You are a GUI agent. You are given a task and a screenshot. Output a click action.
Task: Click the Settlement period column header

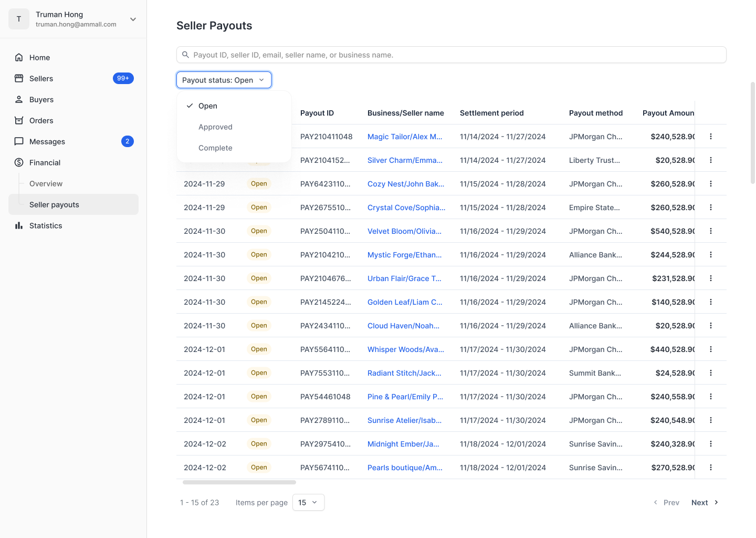point(492,113)
